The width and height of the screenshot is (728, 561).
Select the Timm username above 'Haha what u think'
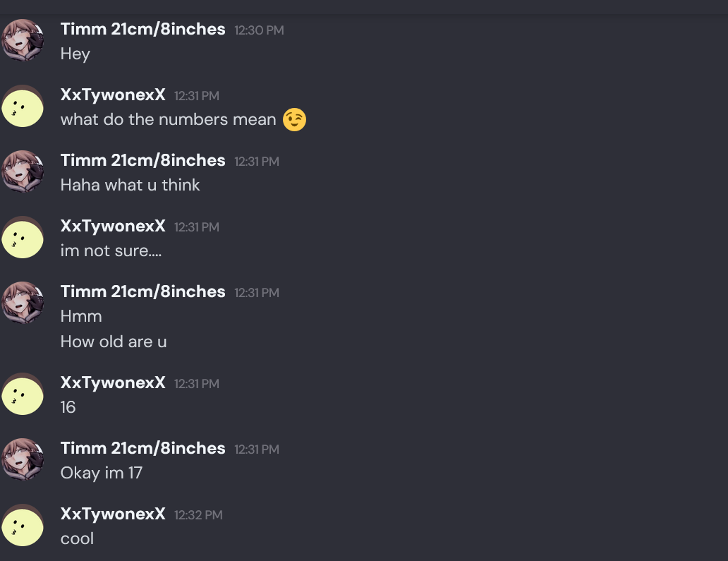point(143,161)
